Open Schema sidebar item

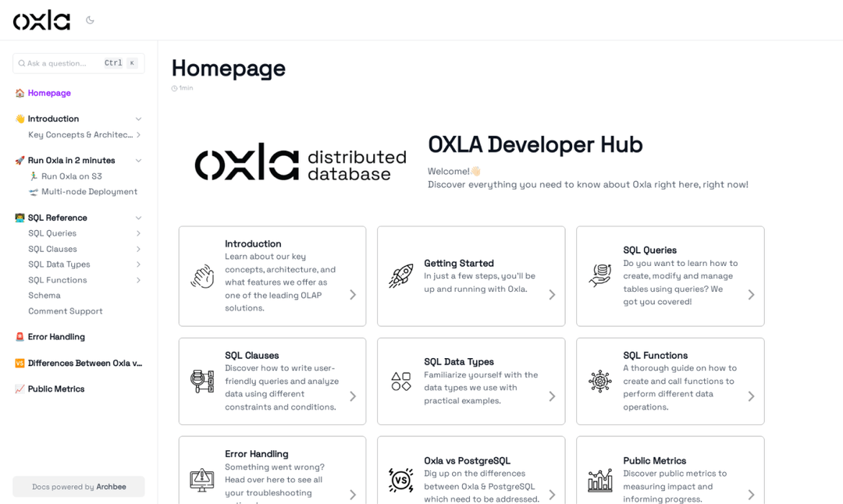coord(44,296)
